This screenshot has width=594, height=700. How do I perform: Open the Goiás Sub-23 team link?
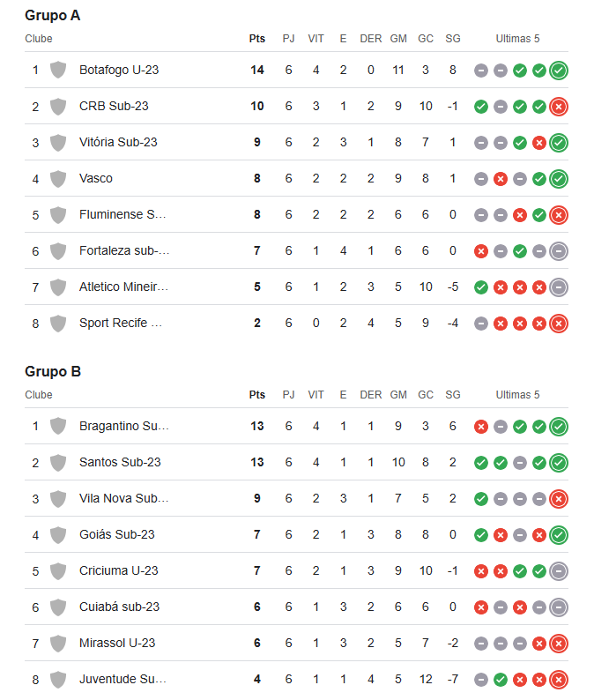click(x=117, y=535)
